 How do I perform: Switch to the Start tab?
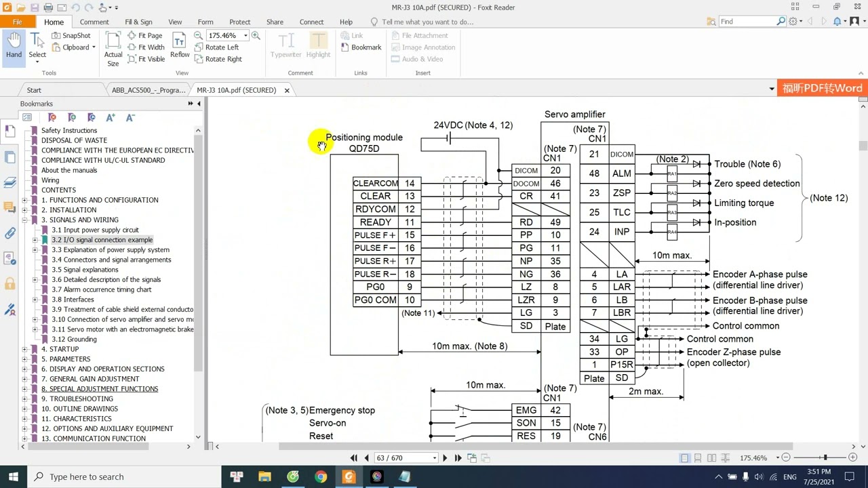coord(34,89)
